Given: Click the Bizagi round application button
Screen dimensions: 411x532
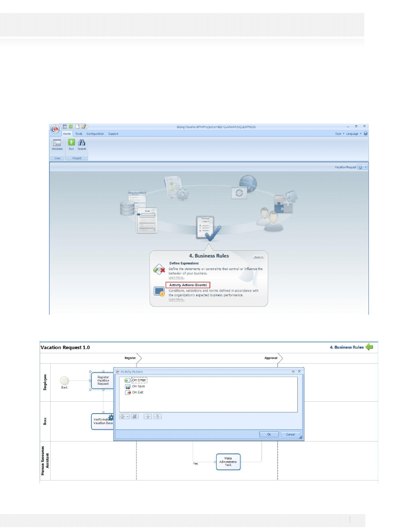Looking at the screenshot, I should [55, 129].
